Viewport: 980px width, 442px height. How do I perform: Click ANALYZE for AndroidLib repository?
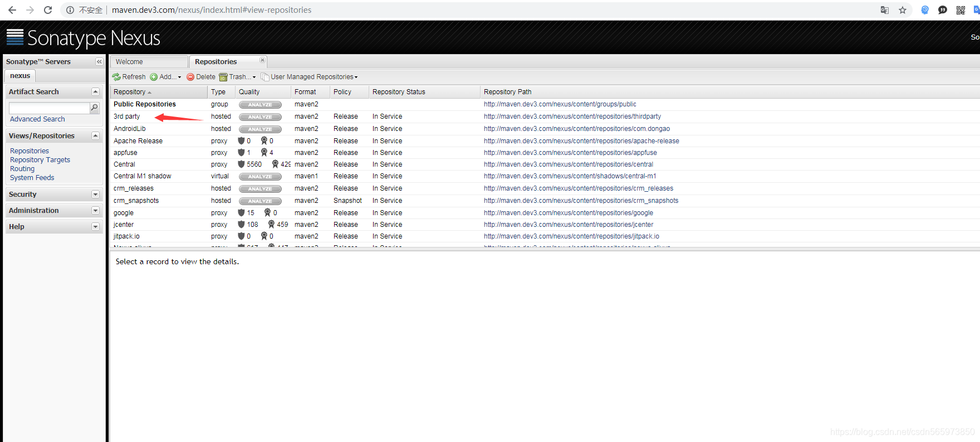point(260,129)
